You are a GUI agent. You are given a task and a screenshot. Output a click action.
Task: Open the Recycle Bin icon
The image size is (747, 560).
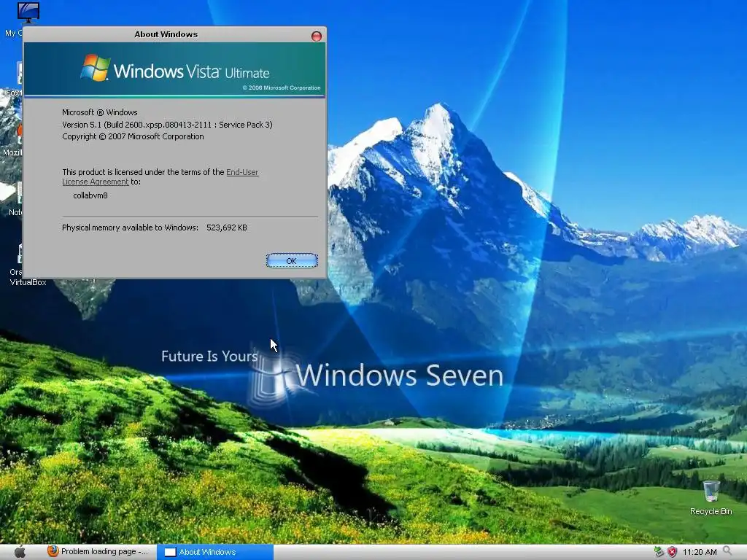point(711,497)
